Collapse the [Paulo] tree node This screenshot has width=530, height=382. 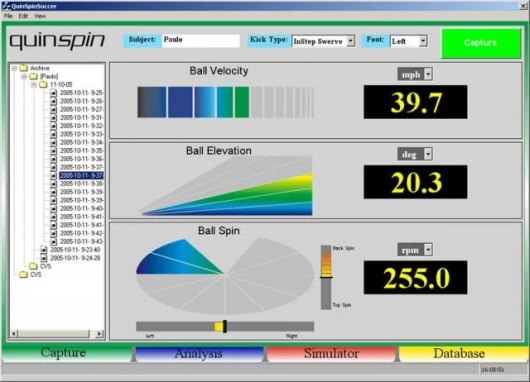click(x=24, y=76)
